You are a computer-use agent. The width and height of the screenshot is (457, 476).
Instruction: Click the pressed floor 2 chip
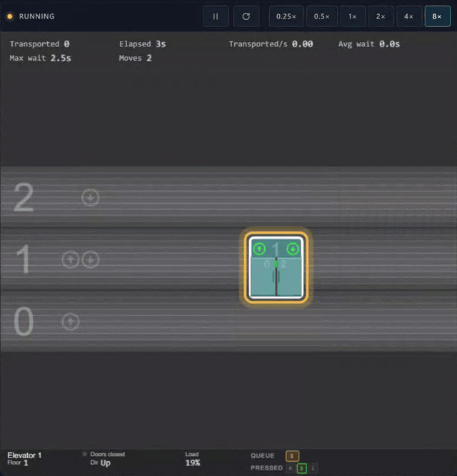click(313, 468)
